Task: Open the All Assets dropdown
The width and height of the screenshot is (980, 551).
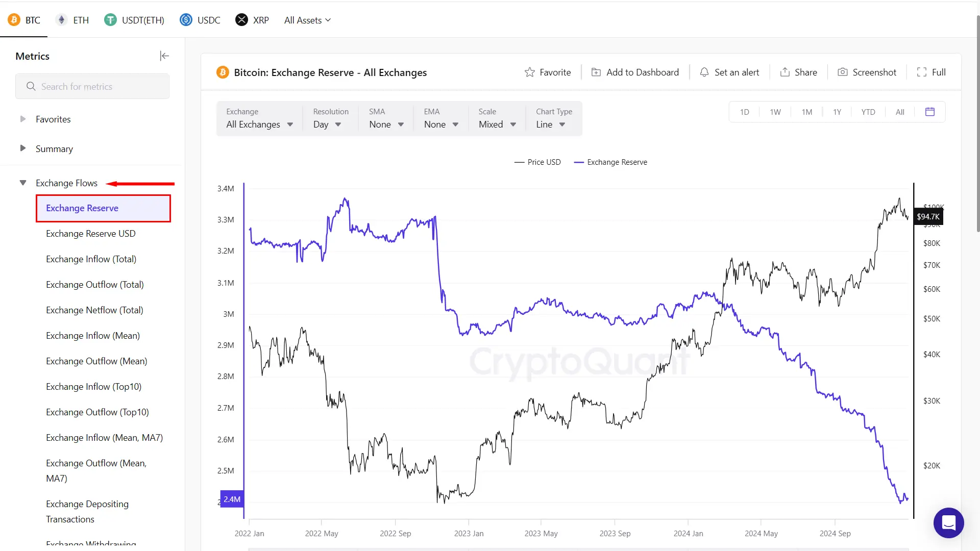Action: [308, 20]
